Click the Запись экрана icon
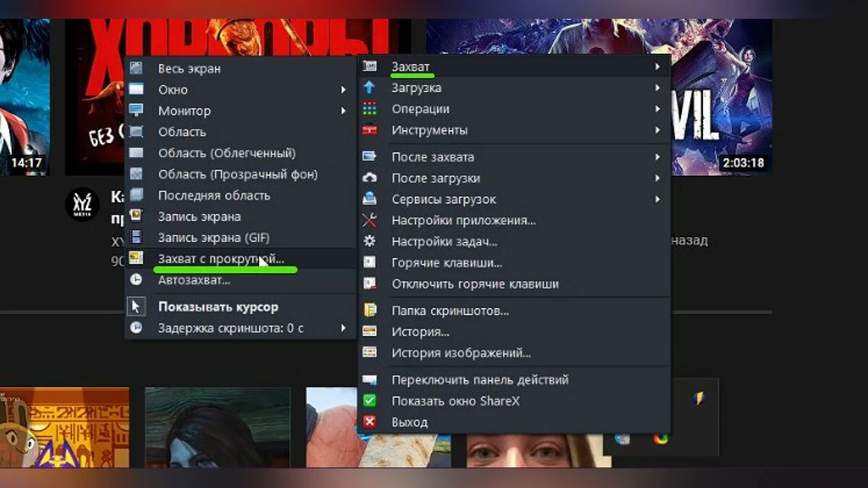The height and width of the screenshot is (488, 868). (x=136, y=216)
